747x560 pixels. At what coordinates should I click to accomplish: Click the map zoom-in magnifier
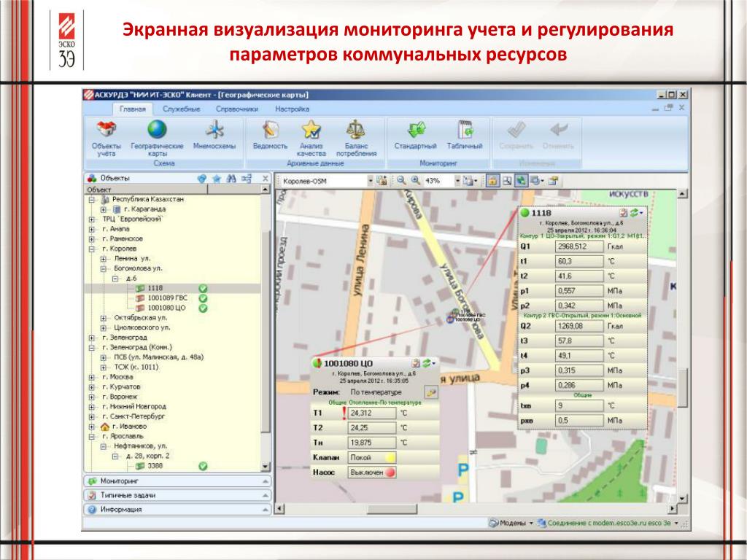tap(415, 181)
